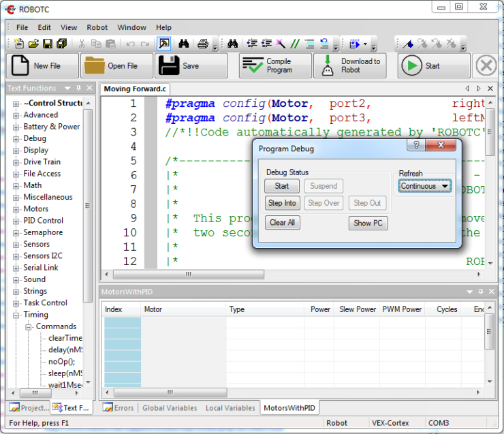The image size is (504, 434).
Task: Switch to the Global Variables tab
Action: tap(170, 408)
